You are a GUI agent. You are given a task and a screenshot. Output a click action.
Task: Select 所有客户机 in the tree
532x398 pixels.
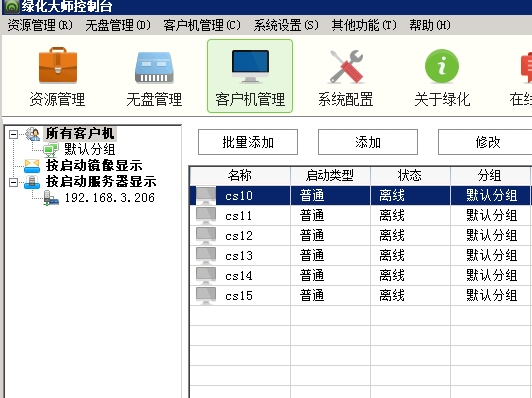point(80,133)
